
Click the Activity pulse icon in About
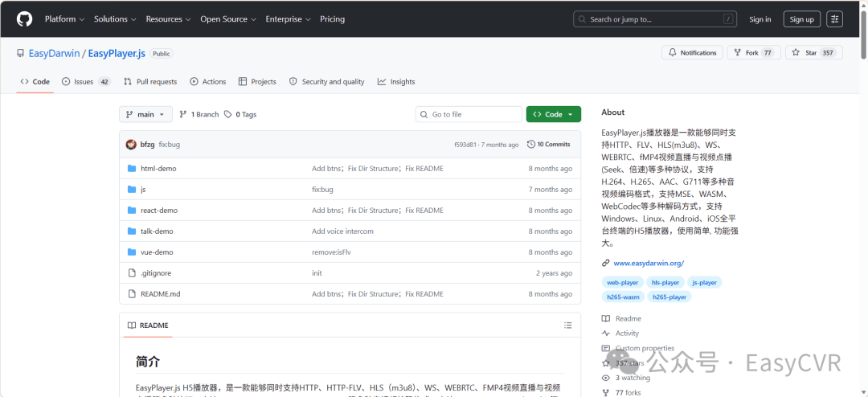(x=606, y=334)
